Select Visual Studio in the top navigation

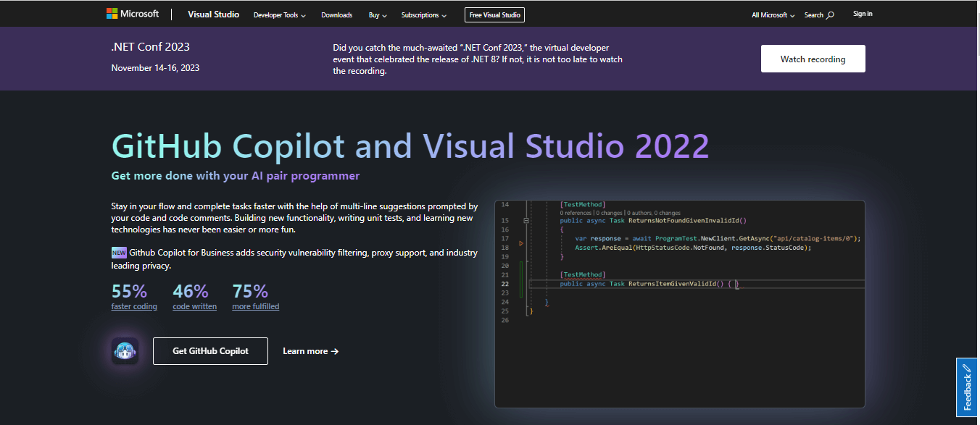click(213, 14)
